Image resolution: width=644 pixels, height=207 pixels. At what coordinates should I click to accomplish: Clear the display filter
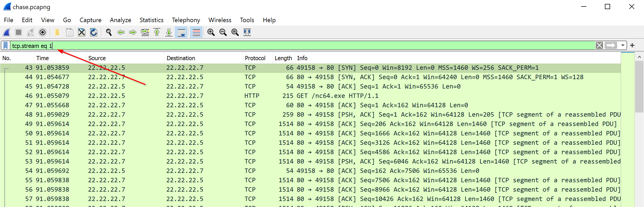click(599, 46)
